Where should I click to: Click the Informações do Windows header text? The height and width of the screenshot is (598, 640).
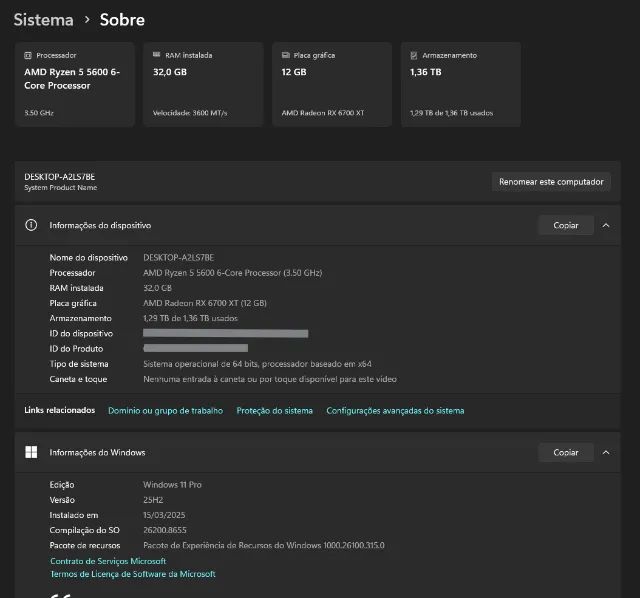click(98, 452)
